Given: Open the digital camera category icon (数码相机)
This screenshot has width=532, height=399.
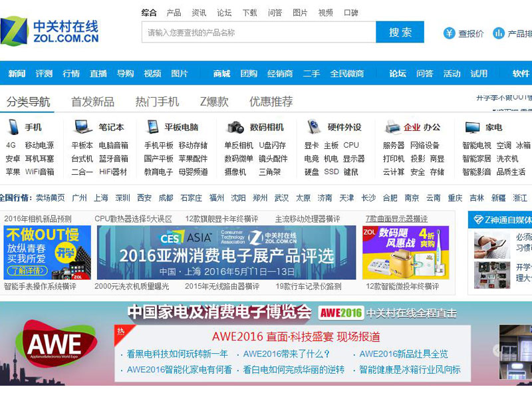Looking at the screenshot, I should [235, 127].
